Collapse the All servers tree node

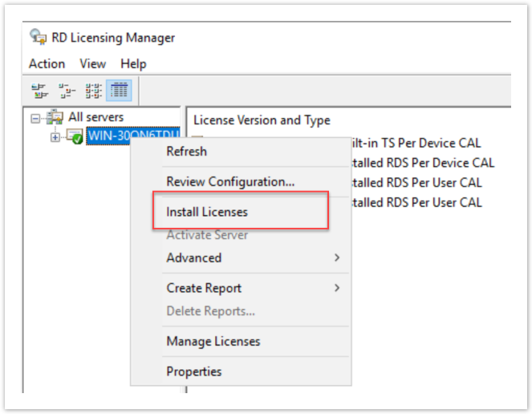[35, 118]
